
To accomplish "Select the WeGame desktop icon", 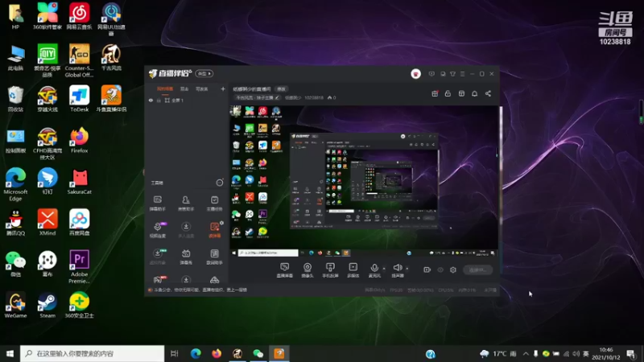I will [x=15, y=306].
